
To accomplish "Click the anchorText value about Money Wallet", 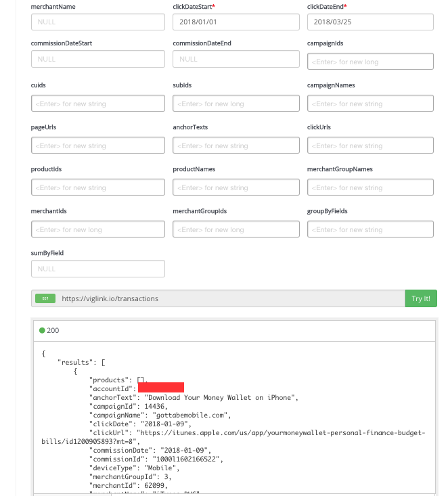I will click(219, 398).
